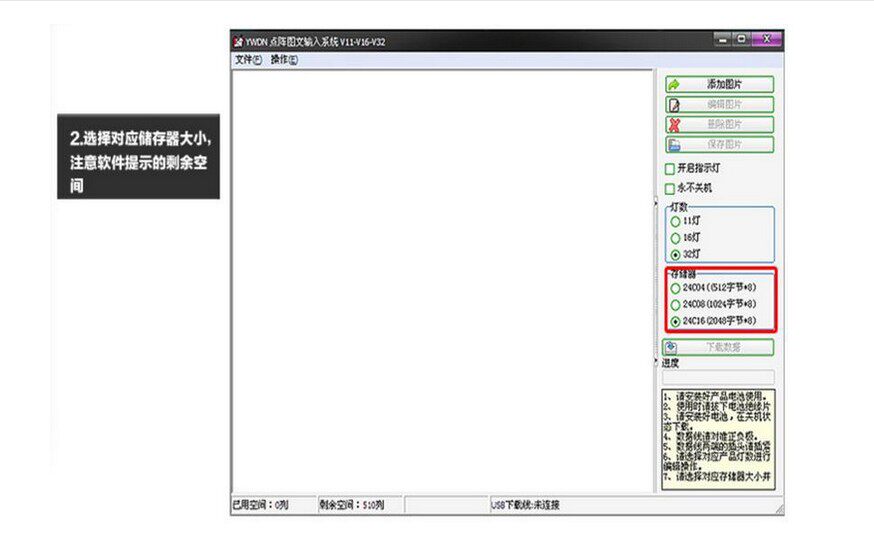Click the YWDN app icon in title bar
The width and height of the screenshot is (874, 534).
[x=239, y=42]
